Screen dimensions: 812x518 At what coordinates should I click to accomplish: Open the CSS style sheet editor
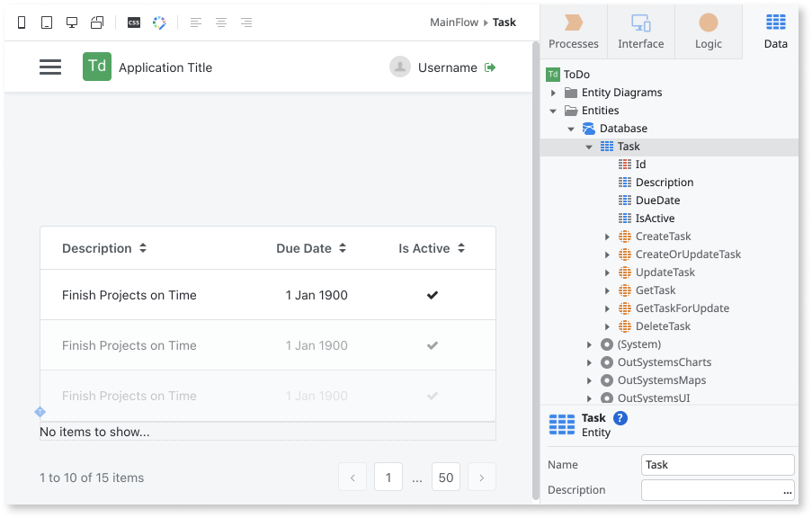tap(134, 22)
